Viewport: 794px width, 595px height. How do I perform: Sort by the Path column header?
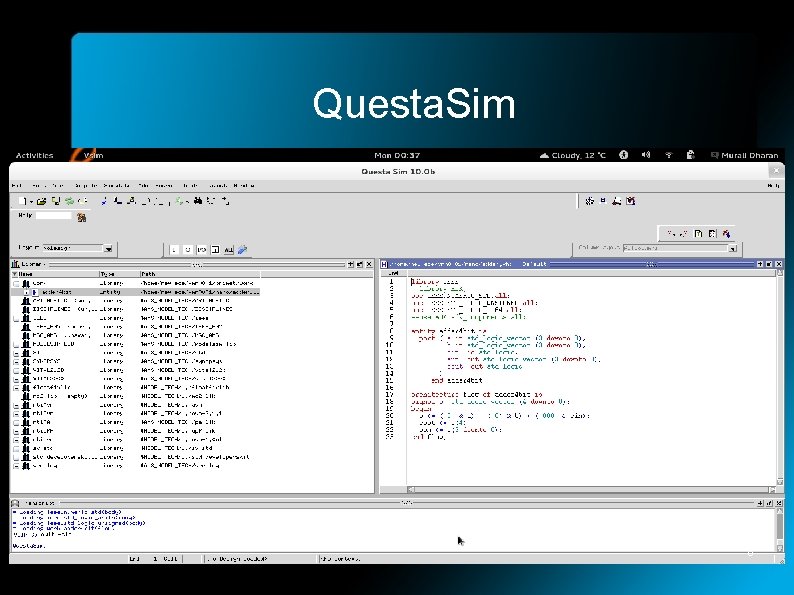coord(200,274)
